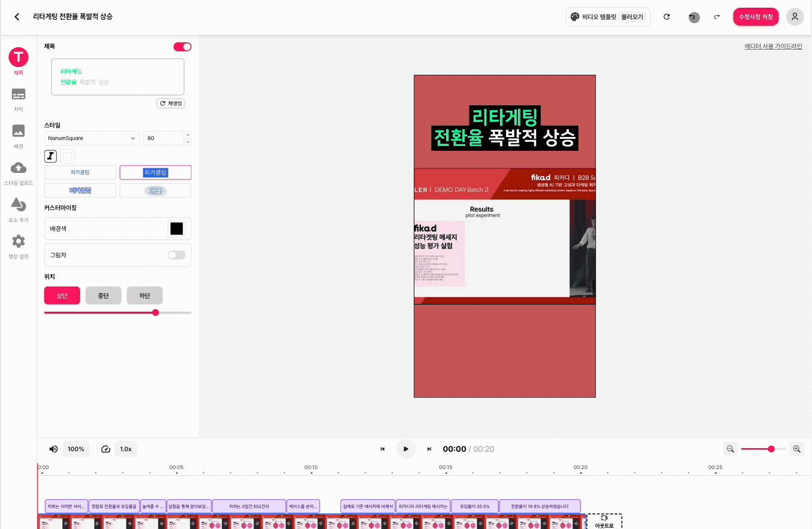Open 영상 설정 gear icon
Screen dimensions: 812x529
19,241
